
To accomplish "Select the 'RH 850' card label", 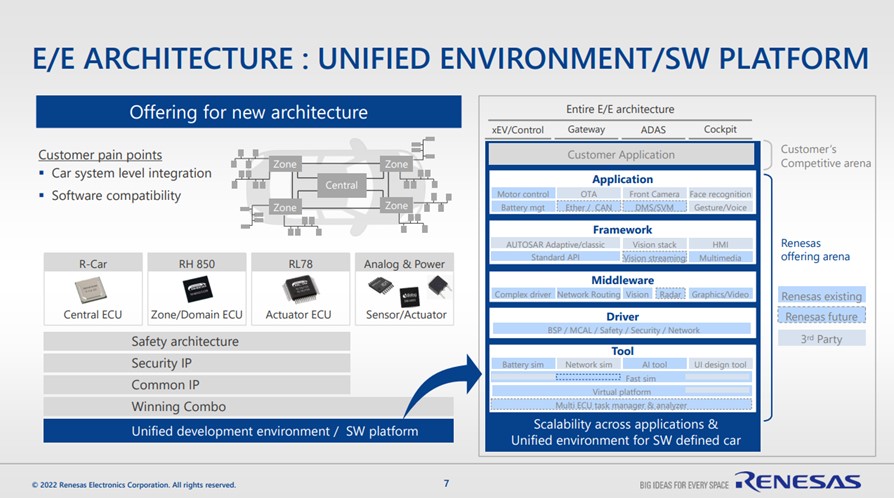I will click(197, 264).
